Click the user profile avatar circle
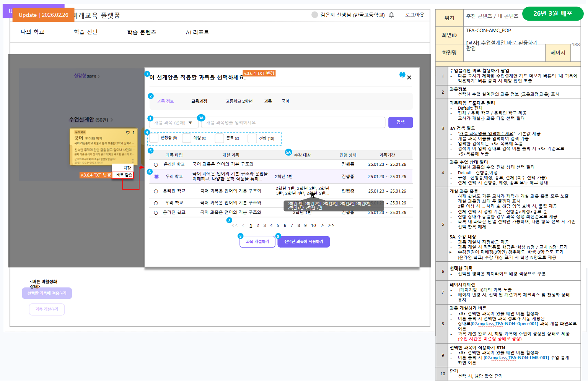 [314, 15]
